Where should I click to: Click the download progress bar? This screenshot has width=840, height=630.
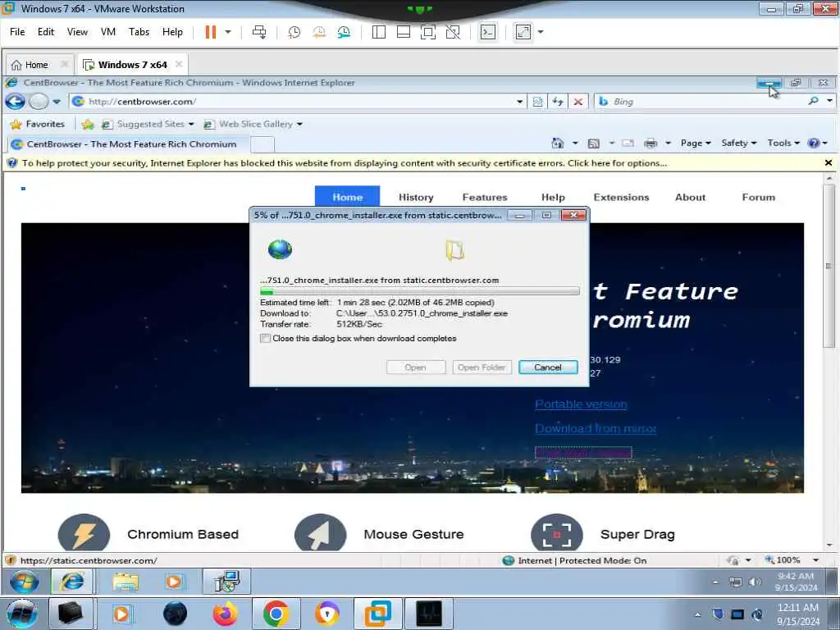(419, 291)
